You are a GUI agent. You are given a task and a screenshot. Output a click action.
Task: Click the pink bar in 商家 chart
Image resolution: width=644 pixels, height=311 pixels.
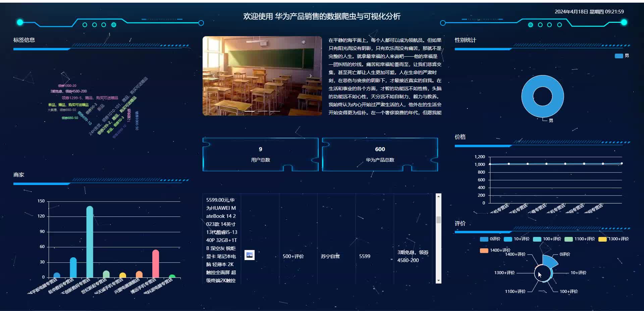[155, 263]
